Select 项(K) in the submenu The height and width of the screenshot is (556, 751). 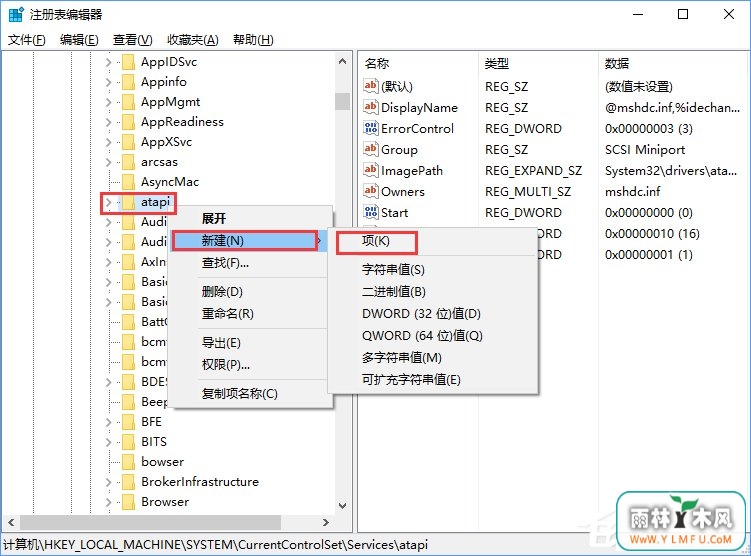[433, 241]
